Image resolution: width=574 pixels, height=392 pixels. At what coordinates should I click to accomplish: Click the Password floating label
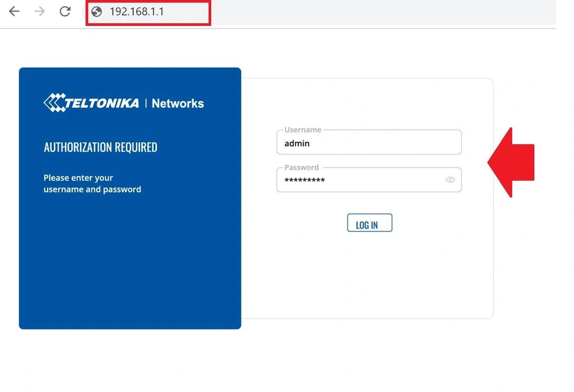[x=302, y=167]
